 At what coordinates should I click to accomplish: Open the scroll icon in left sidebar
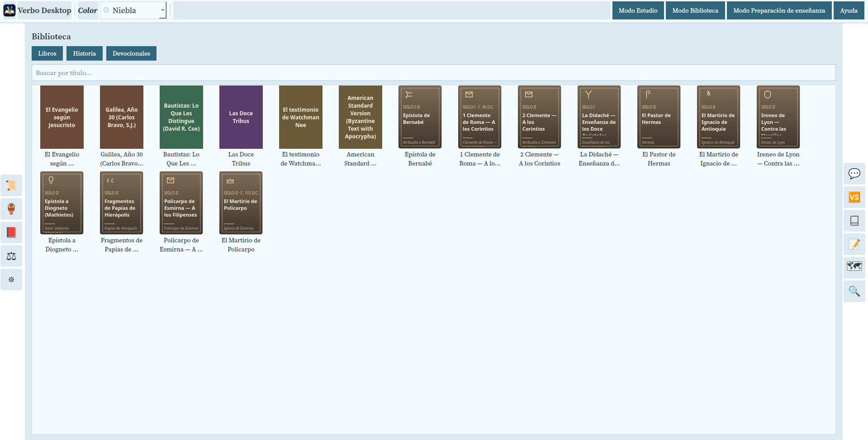[x=11, y=185]
